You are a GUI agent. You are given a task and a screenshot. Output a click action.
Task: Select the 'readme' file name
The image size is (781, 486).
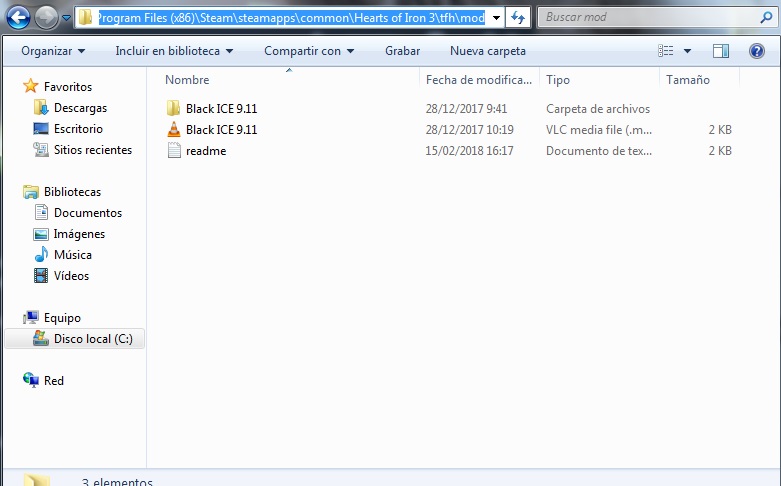[206, 151]
